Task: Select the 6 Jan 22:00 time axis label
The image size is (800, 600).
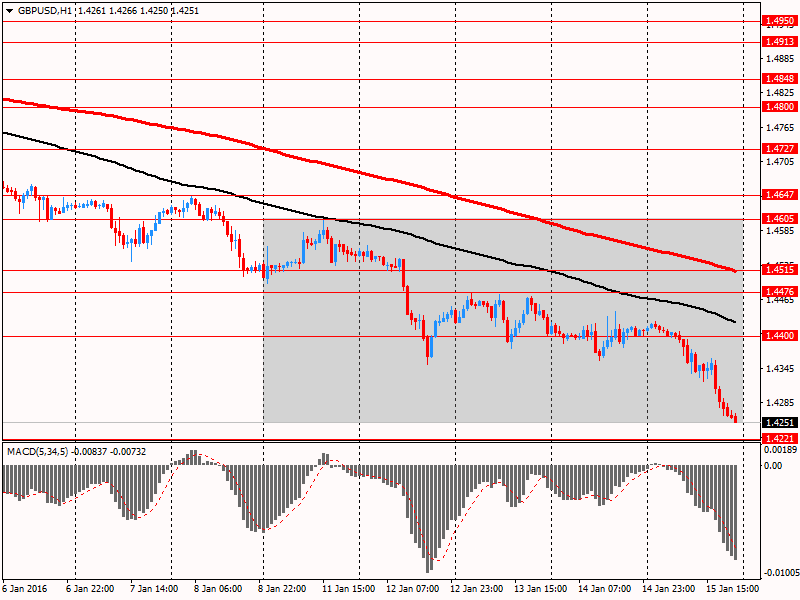Action: click(x=90, y=589)
